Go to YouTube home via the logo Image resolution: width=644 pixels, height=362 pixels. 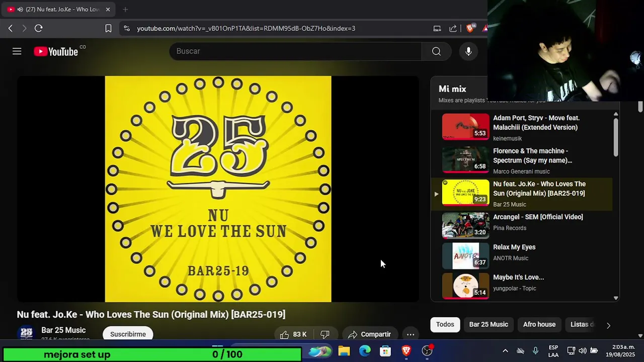pyautogui.click(x=56, y=51)
